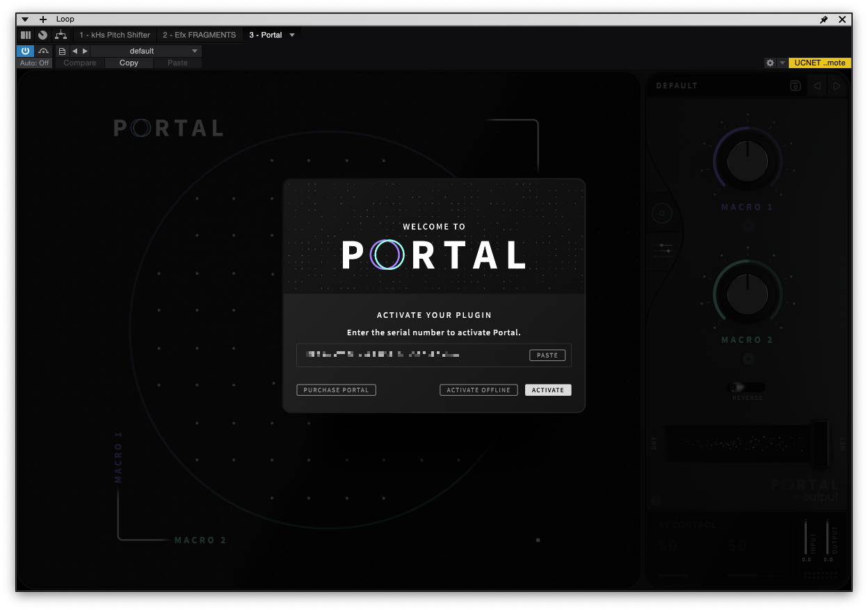Close the Loop plugin window
The image size is (868, 610).
click(842, 19)
